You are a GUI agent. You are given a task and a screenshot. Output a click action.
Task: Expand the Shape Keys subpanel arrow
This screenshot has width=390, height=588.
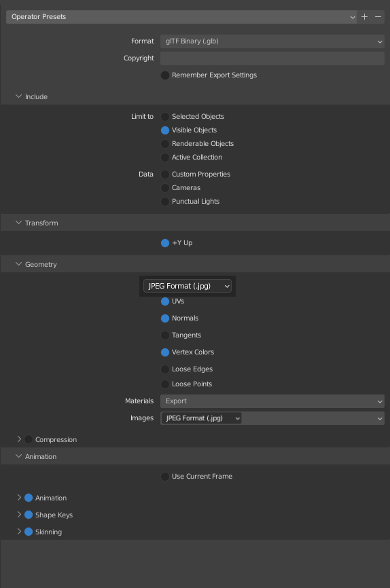point(19,515)
